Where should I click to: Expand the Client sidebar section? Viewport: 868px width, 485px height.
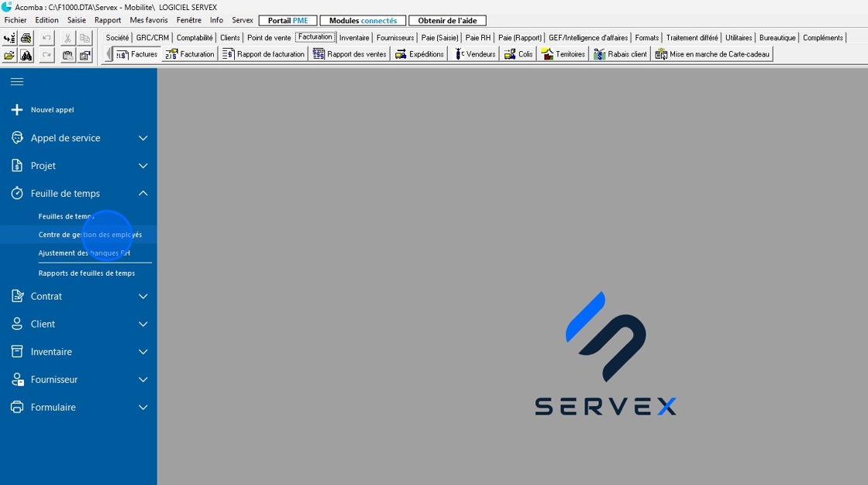(78, 324)
